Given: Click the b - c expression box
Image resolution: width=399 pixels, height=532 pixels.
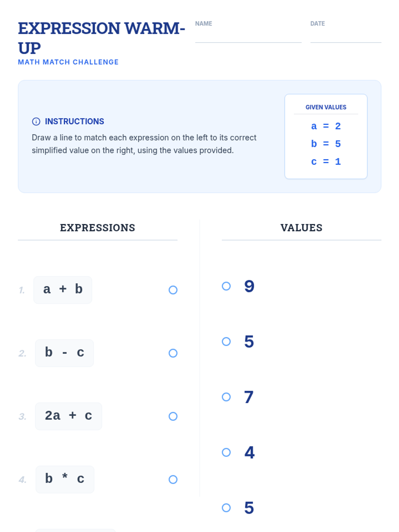Looking at the screenshot, I should (x=65, y=353).
